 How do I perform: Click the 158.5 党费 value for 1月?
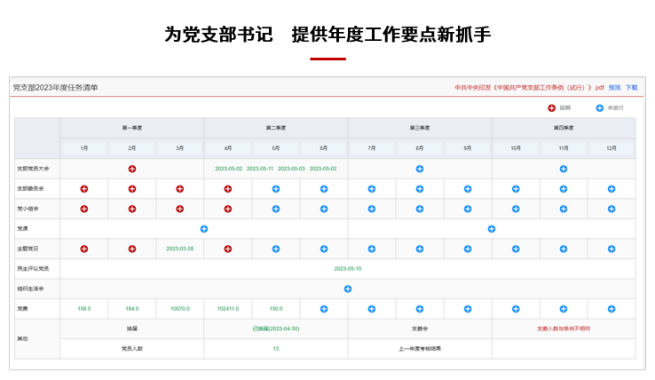[84, 309]
